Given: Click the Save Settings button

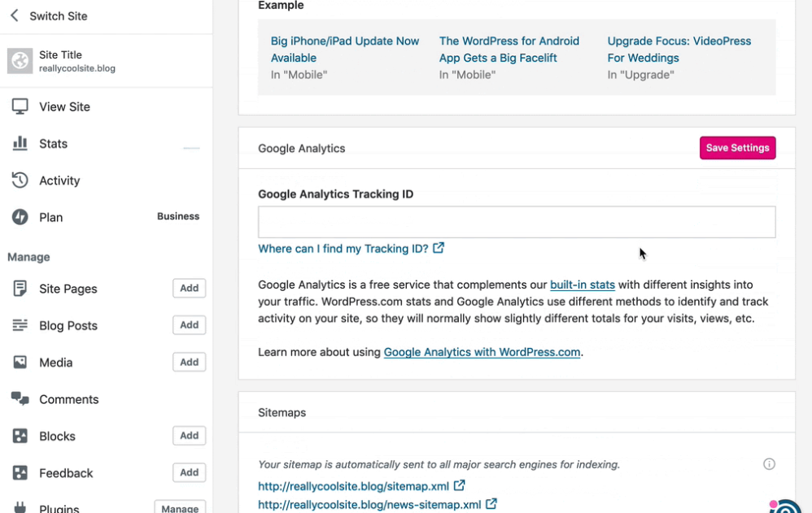Looking at the screenshot, I should [x=737, y=147].
